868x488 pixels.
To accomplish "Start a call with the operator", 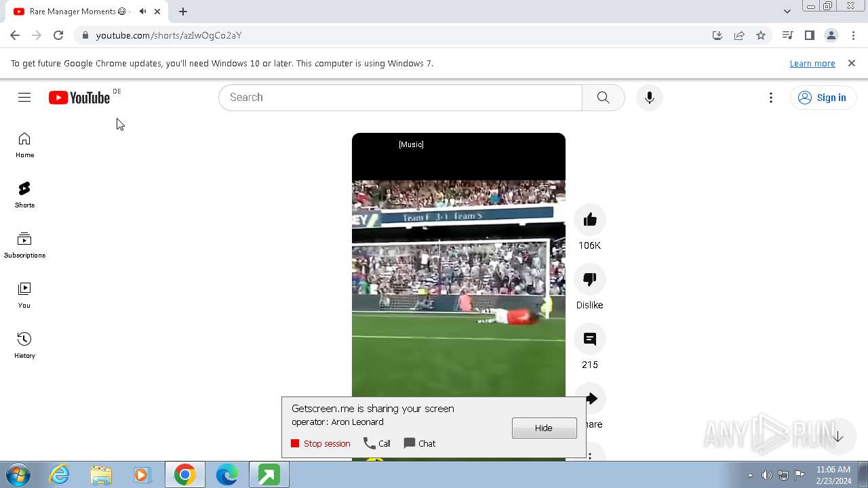I will (377, 443).
